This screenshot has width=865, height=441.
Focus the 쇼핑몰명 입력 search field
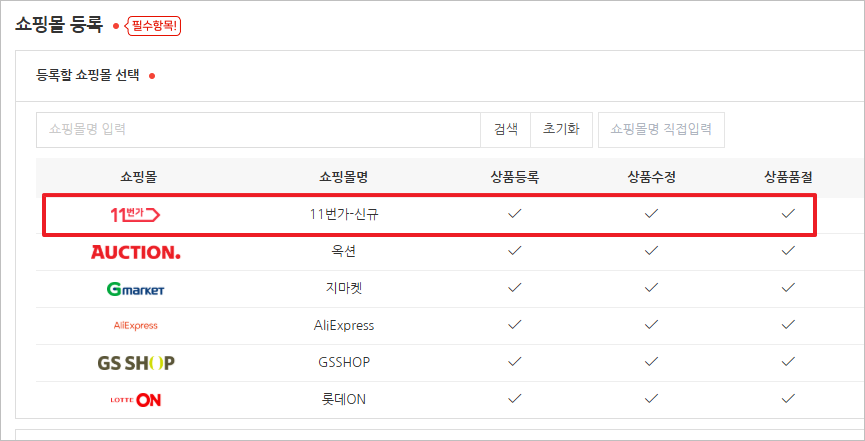tap(259, 129)
